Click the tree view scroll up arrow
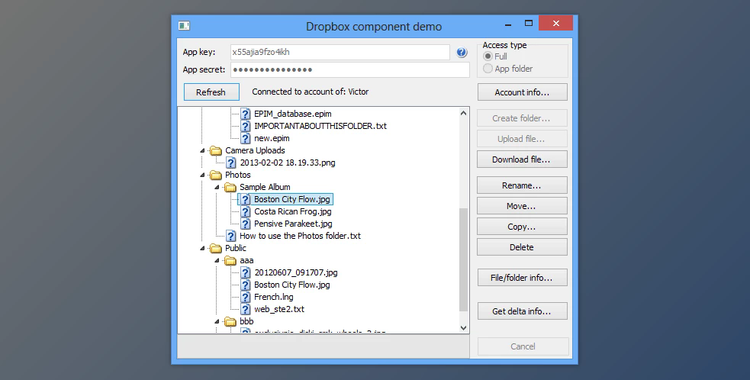 (x=463, y=113)
